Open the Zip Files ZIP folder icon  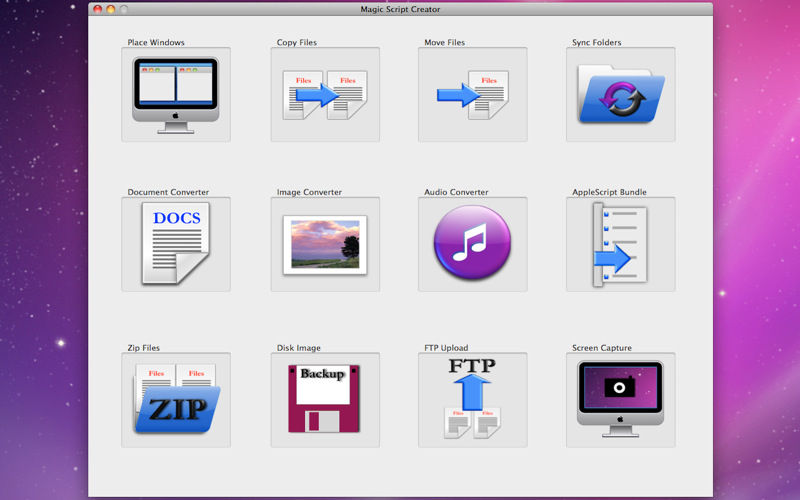(176, 400)
